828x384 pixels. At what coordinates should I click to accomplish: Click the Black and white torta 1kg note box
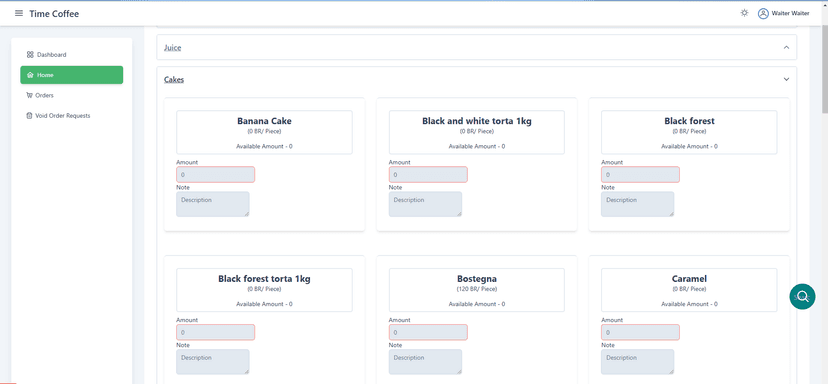(x=426, y=204)
